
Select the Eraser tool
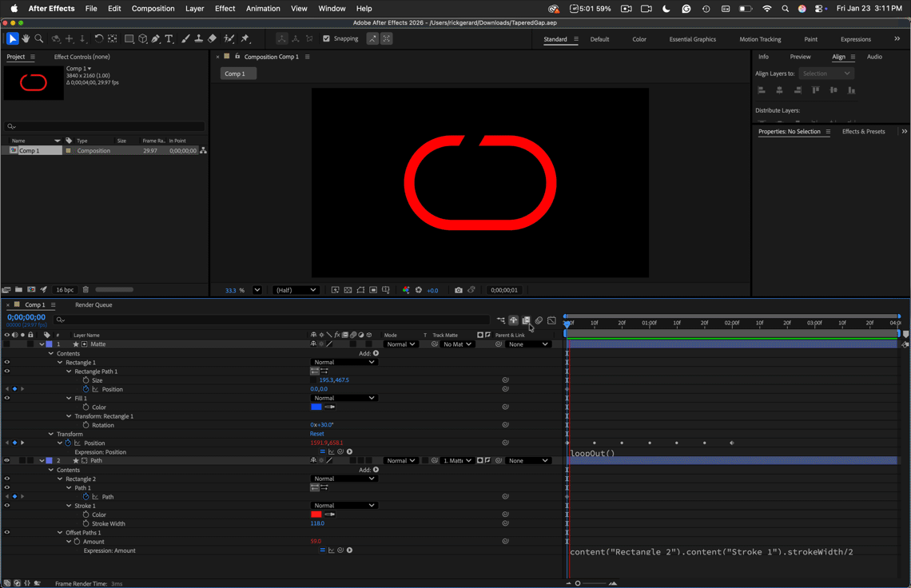click(x=212, y=38)
